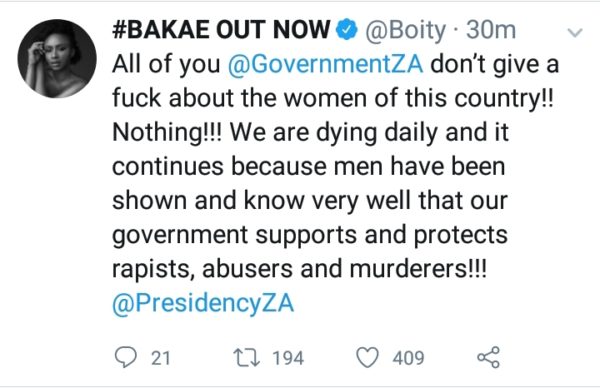This screenshot has width=600, height=388.
Task: Click the 194 retweets count
Action: click(x=288, y=358)
